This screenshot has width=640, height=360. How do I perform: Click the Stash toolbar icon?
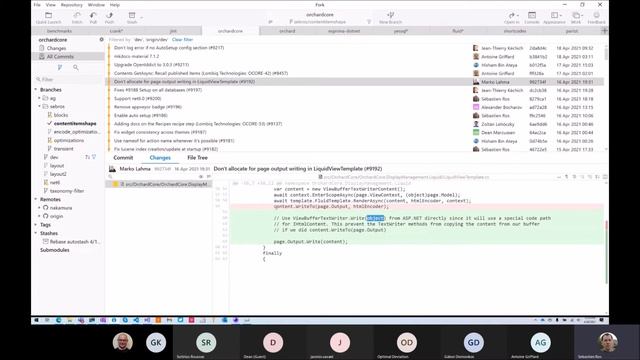(x=132, y=16)
